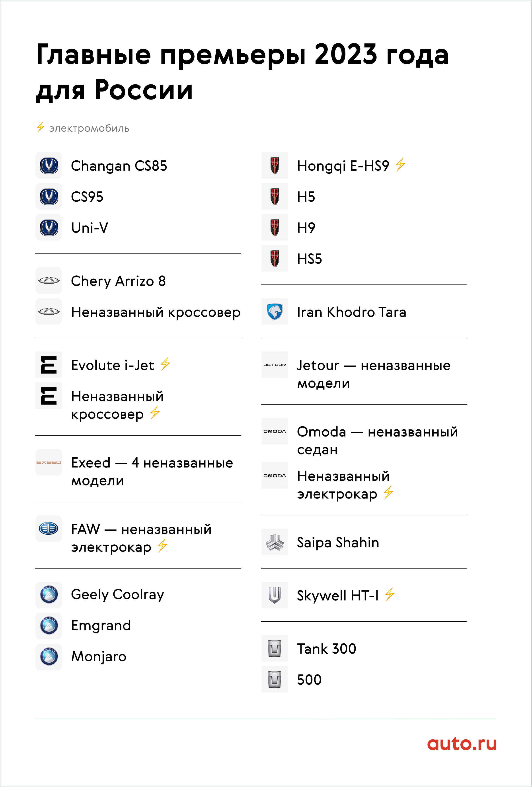Image resolution: width=532 pixels, height=787 pixels.
Task: Click the Chery logo next to Arrizo 8
Action: click(49, 281)
